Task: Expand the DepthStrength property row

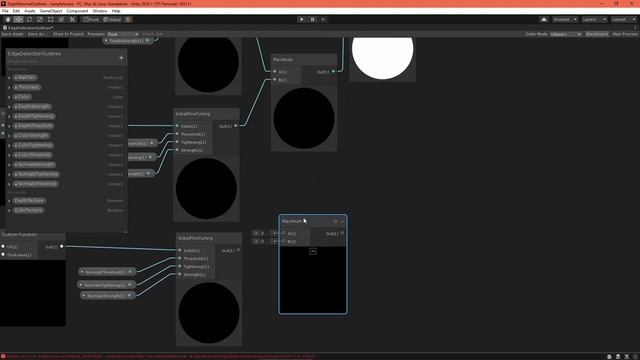Action: [9, 107]
